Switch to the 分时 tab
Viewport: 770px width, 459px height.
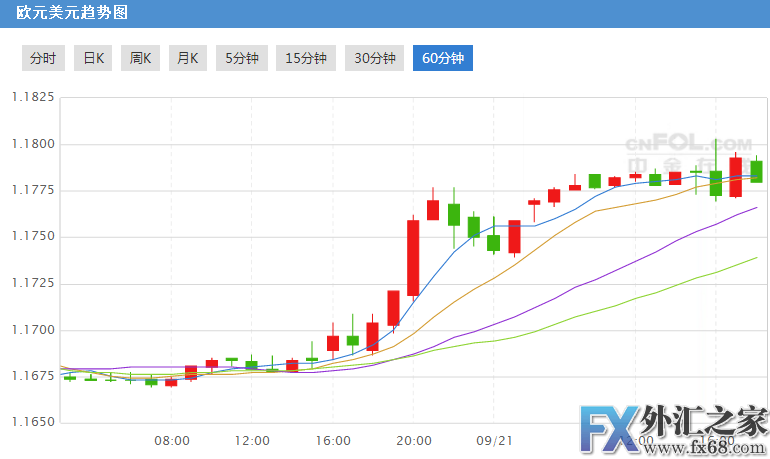coord(43,58)
